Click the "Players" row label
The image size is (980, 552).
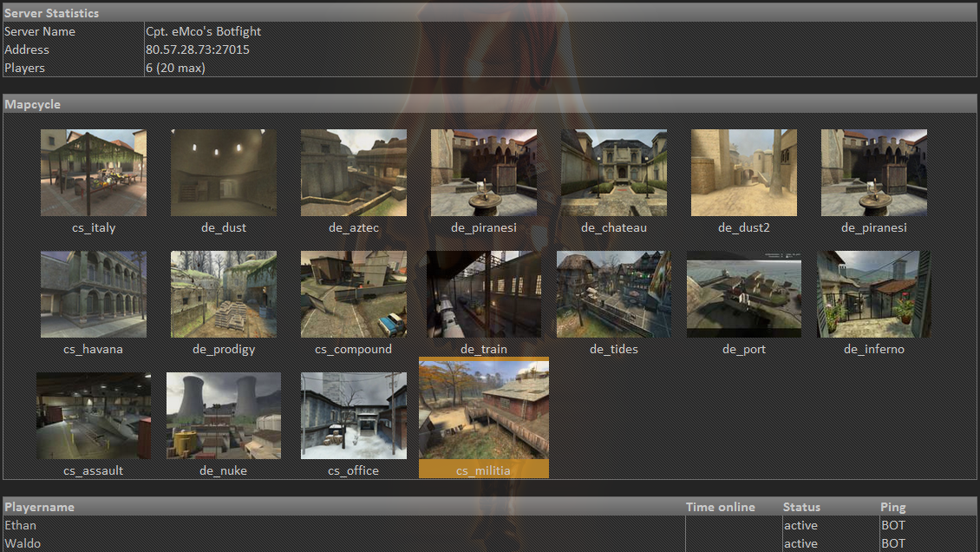click(24, 68)
